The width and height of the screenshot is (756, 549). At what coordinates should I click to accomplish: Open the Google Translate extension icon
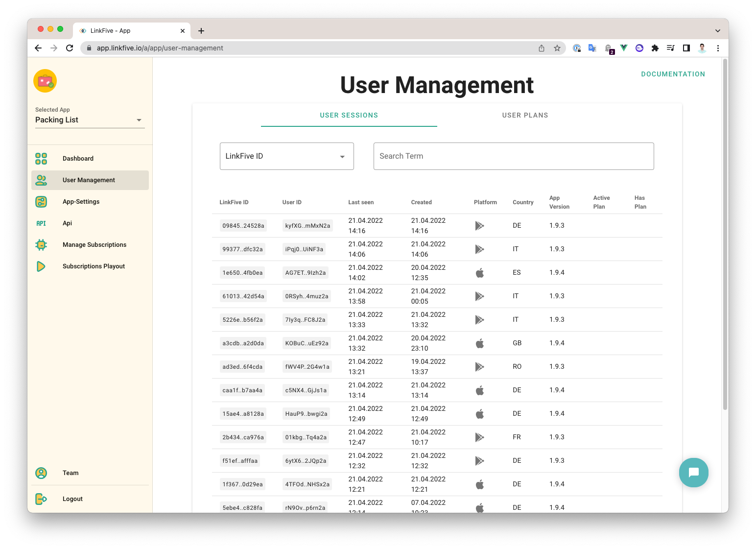[x=592, y=48]
